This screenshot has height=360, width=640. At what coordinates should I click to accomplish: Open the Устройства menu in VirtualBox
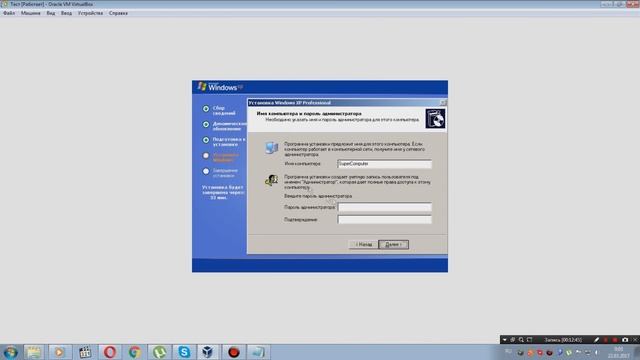click(90, 13)
